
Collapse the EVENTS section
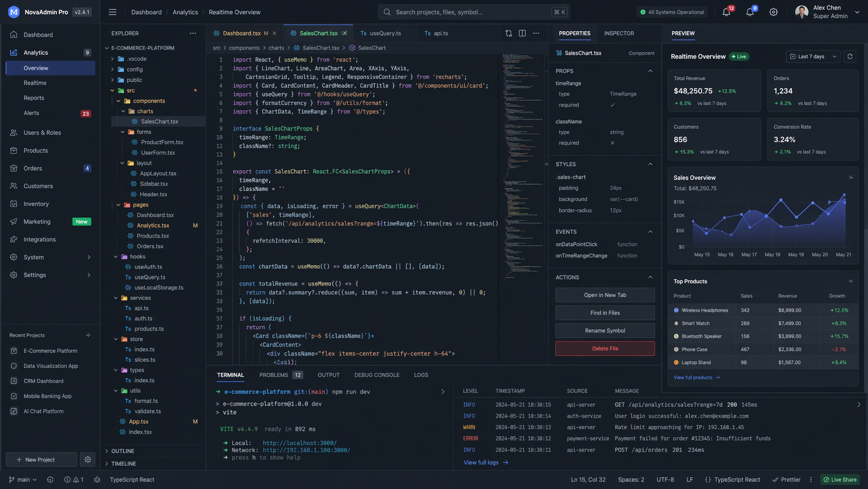pyautogui.click(x=650, y=232)
